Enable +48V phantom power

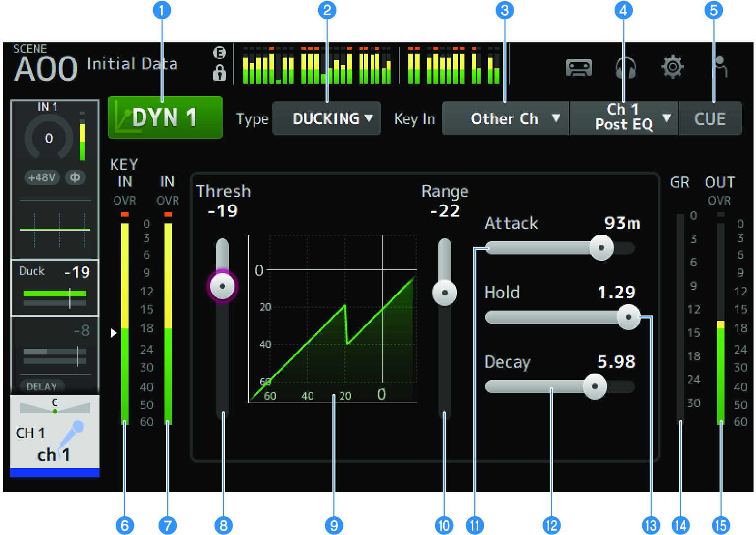[42, 178]
